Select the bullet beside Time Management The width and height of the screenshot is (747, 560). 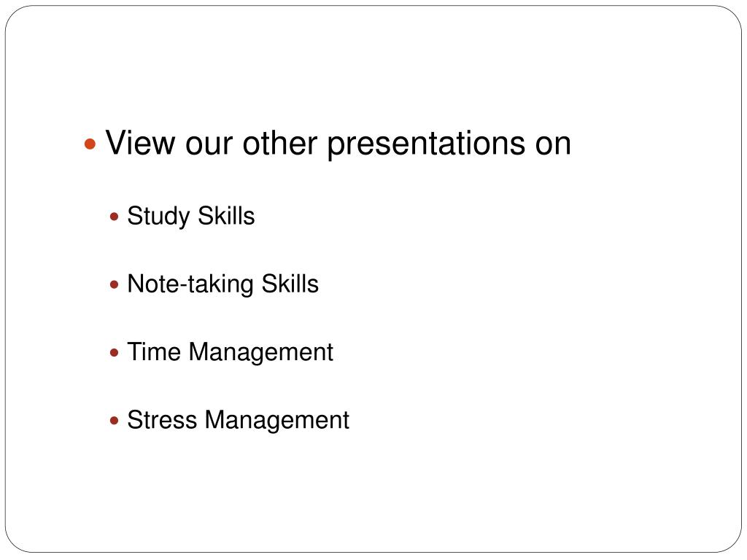click(x=114, y=354)
